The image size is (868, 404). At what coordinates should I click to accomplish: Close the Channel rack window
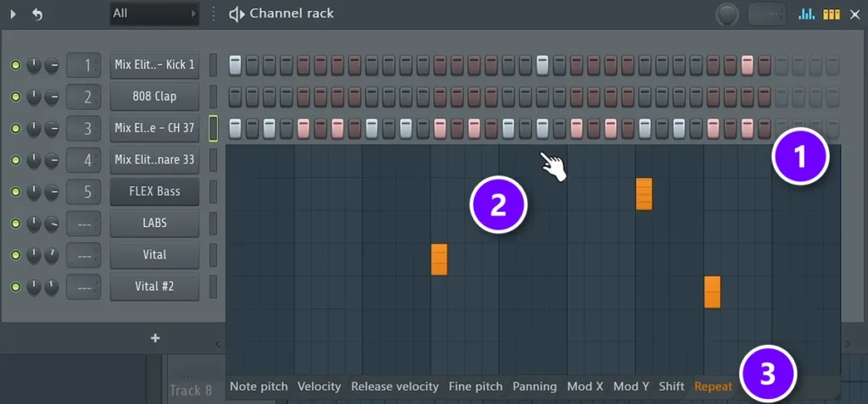[854, 14]
